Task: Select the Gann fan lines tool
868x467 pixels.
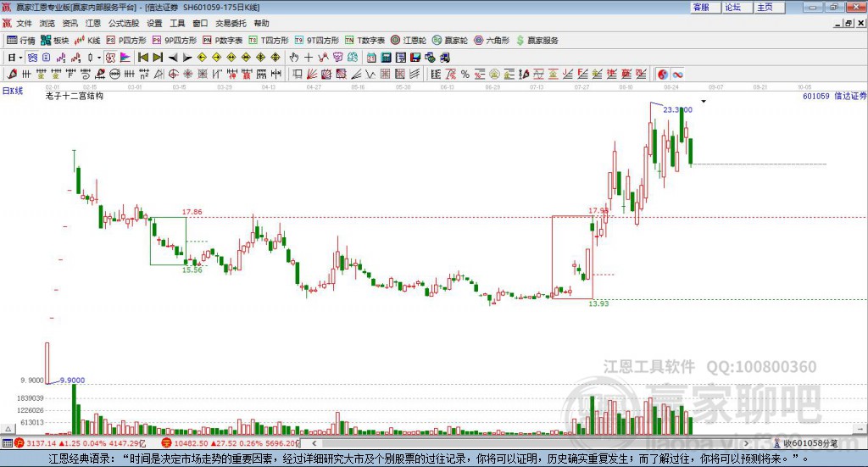Action: point(312,74)
